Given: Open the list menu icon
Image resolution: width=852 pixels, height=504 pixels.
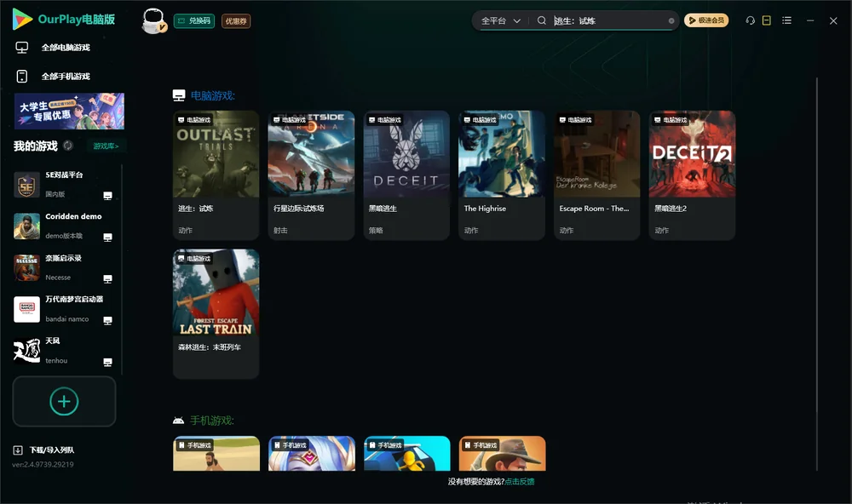Looking at the screenshot, I should [786, 20].
